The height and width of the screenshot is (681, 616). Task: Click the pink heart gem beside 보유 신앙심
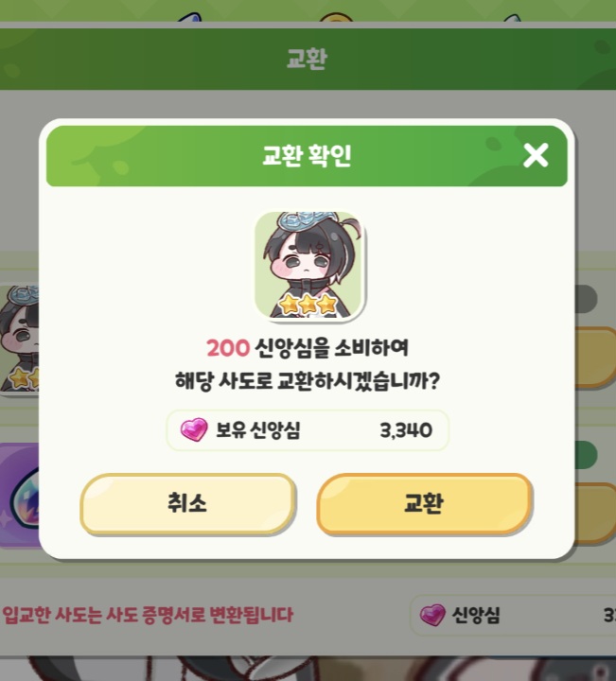coord(194,429)
